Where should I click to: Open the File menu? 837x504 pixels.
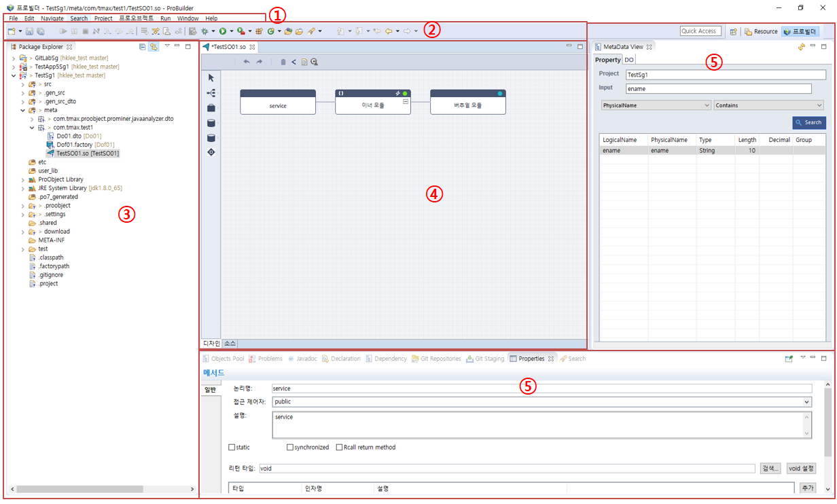click(x=14, y=18)
